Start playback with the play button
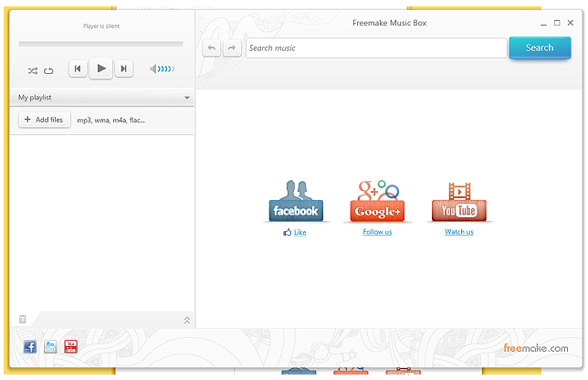 click(100, 69)
